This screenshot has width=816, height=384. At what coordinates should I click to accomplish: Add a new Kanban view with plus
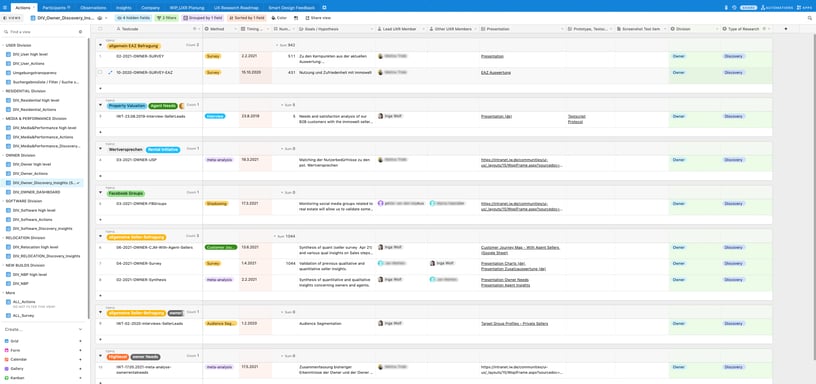(80, 378)
